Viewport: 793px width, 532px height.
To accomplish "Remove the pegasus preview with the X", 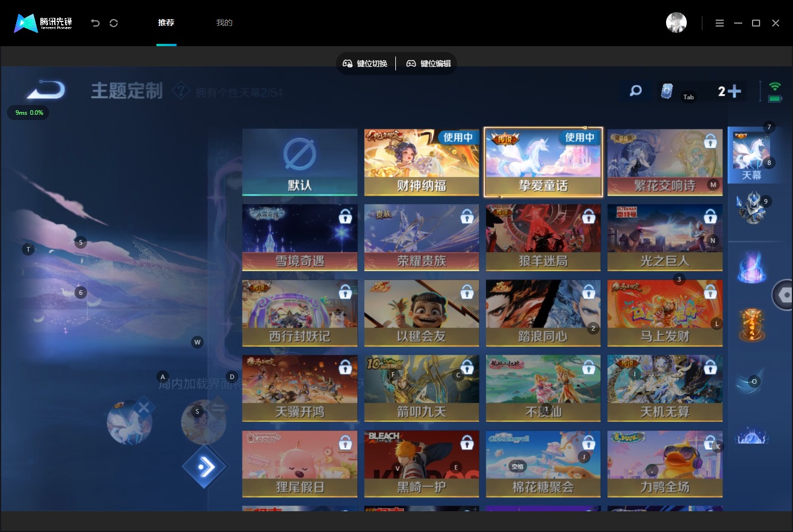I will (144, 407).
